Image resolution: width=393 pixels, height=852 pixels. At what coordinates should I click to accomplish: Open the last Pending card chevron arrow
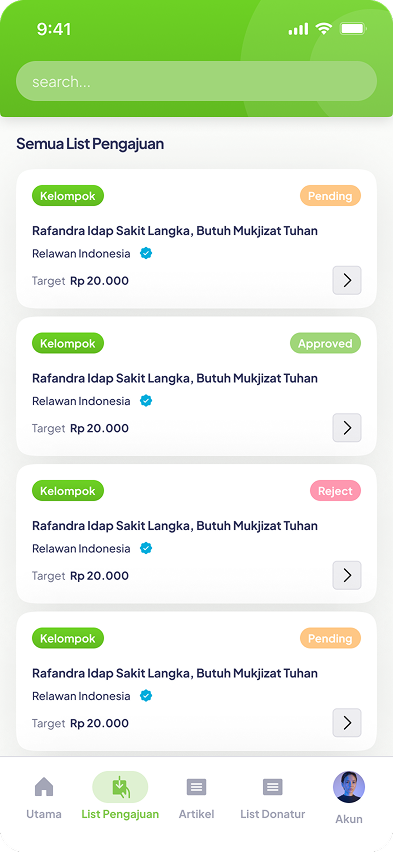(347, 723)
